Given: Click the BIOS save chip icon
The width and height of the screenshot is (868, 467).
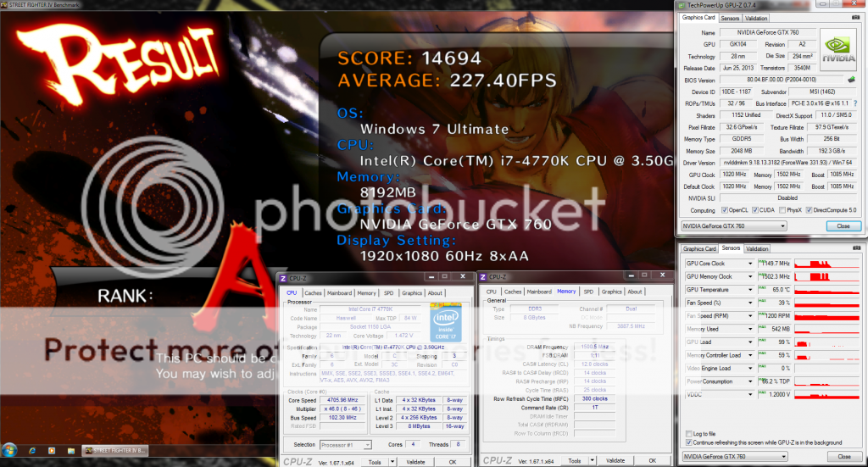Looking at the screenshot, I should [x=850, y=80].
